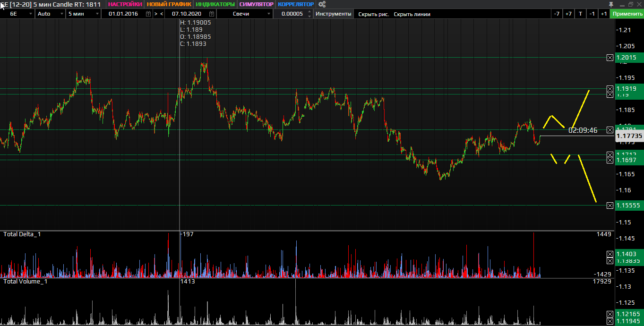Open the ИНДИКАТОРЫ menu

[x=215, y=4]
